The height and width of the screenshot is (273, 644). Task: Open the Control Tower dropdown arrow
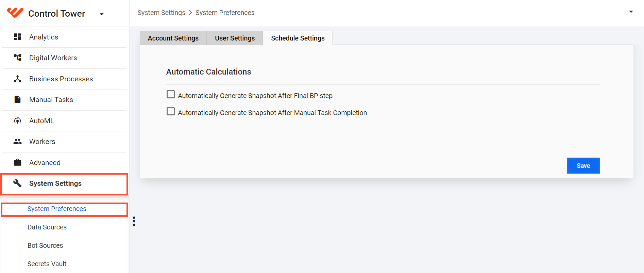(x=101, y=14)
